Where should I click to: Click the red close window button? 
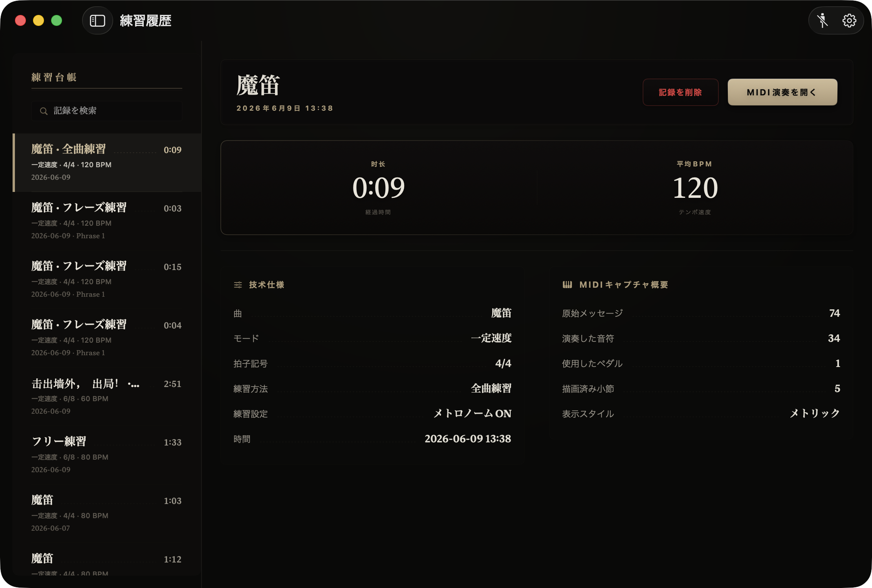point(20,20)
